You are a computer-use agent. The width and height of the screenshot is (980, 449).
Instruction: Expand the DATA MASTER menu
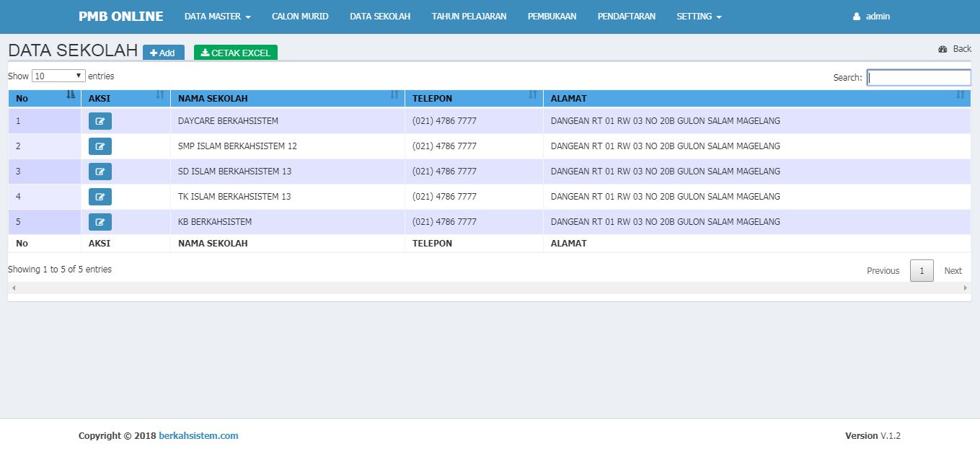tap(217, 17)
